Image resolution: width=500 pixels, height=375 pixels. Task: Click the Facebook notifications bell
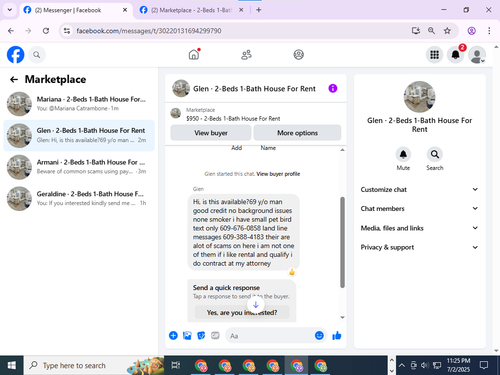point(455,55)
